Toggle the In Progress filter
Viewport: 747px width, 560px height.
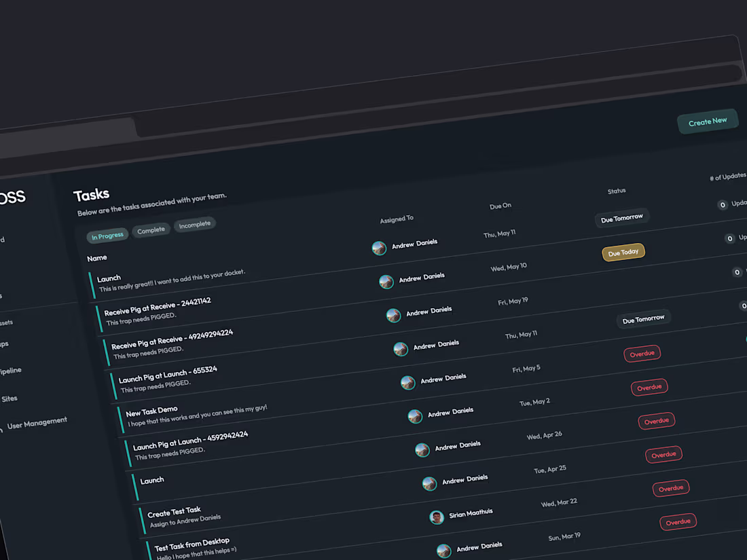(x=107, y=236)
